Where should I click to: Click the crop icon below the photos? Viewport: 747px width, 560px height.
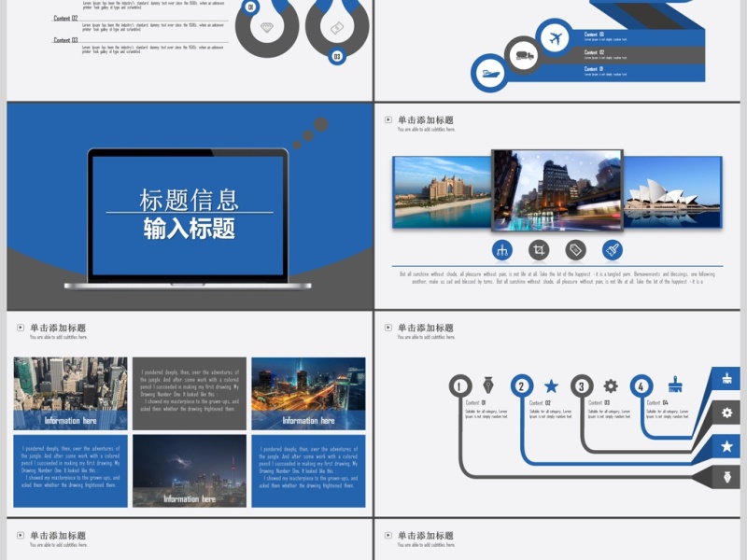pyautogui.click(x=539, y=249)
